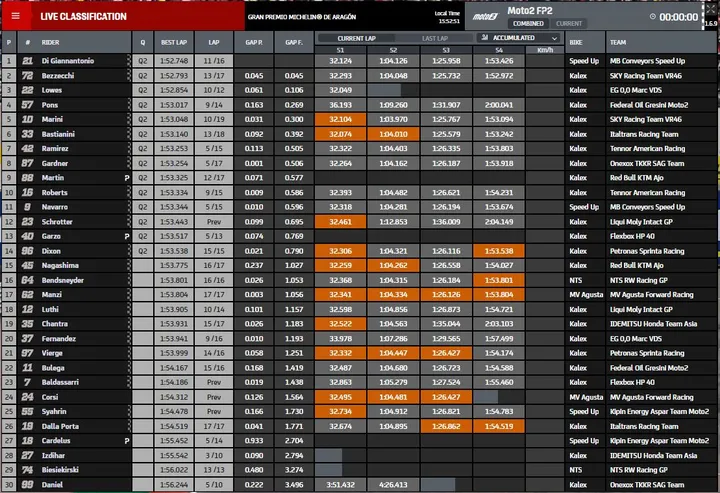Click Lowes' best lap 1:52.854
This screenshot has height=493, width=720.
174,90
